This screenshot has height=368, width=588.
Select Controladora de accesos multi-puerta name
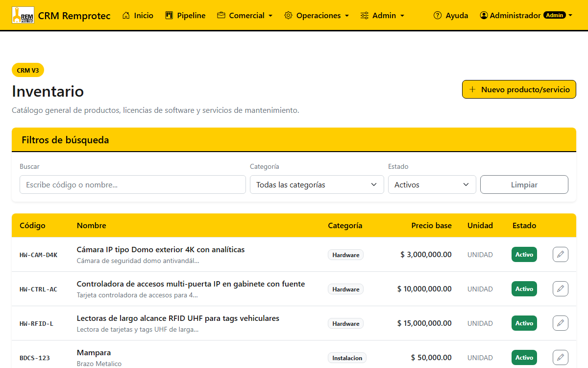[x=191, y=284]
